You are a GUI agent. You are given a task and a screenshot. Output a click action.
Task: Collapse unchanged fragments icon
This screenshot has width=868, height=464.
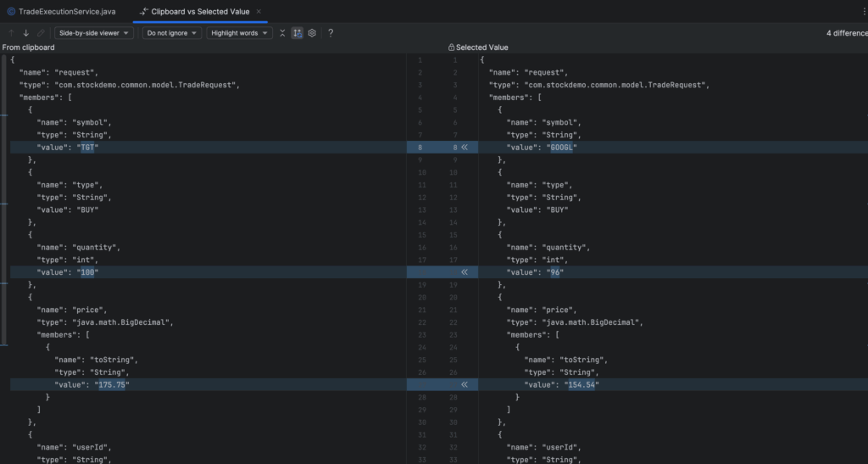pyautogui.click(x=282, y=33)
